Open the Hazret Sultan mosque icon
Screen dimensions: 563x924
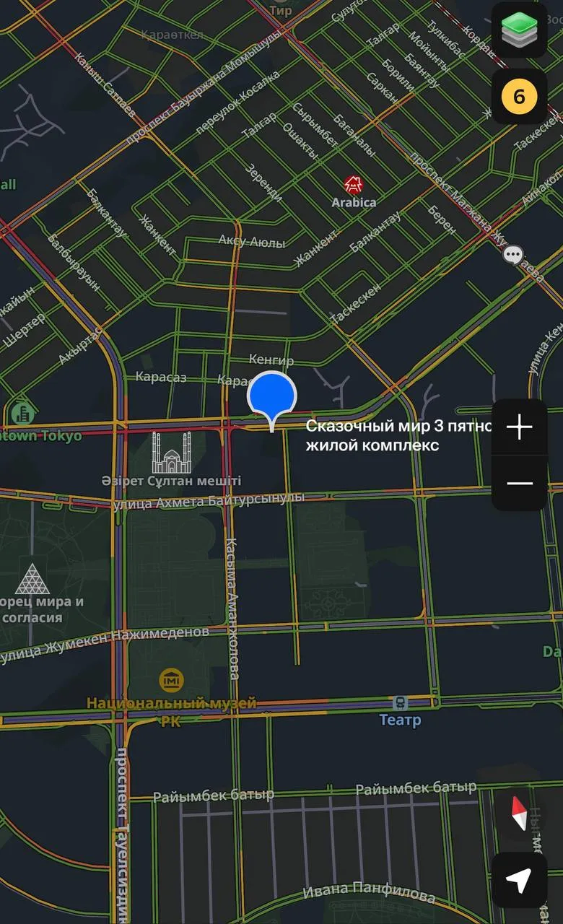coord(172,452)
